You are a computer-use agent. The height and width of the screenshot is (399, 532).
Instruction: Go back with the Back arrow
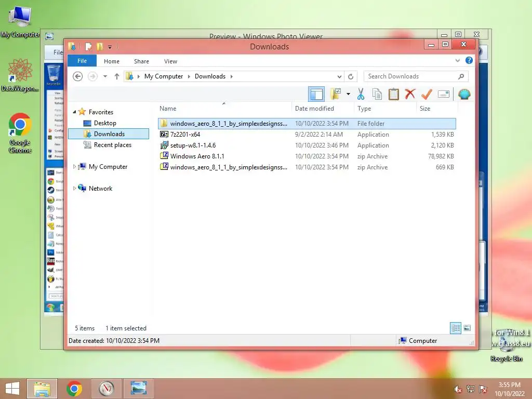78,76
